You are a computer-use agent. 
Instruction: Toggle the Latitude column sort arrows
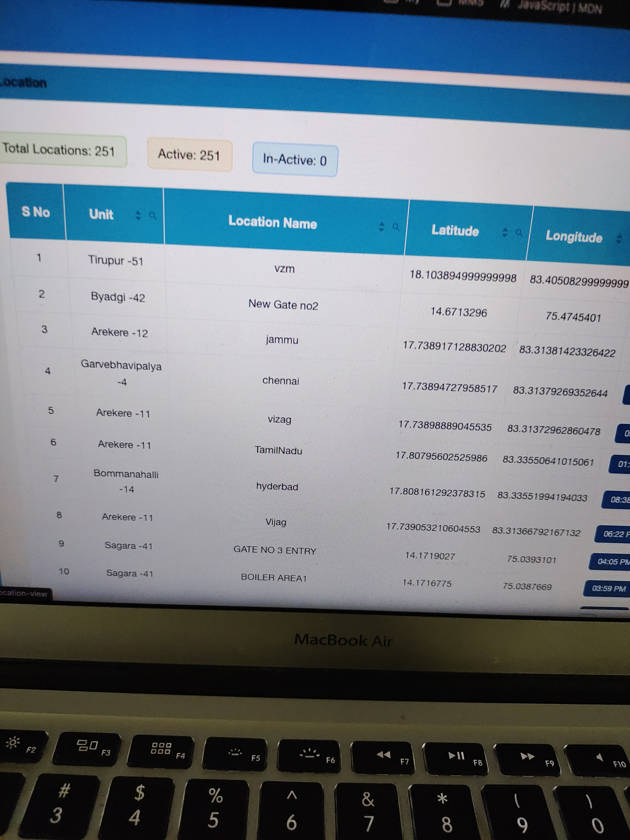coord(505,232)
